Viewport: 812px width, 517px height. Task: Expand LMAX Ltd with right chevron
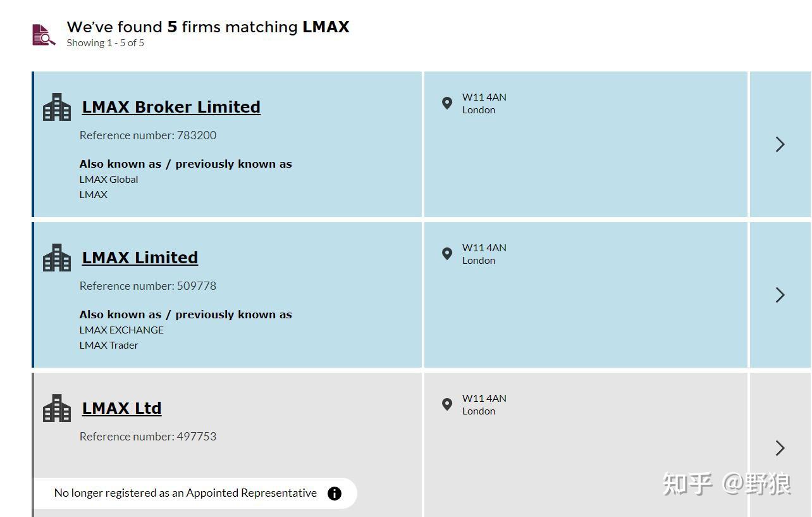pyautogui.click(x=780, y=448)
